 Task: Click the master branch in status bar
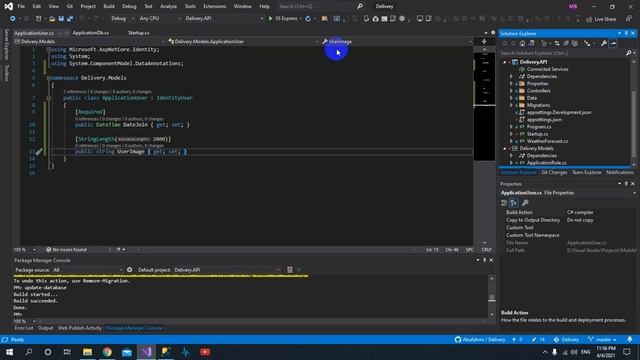(x=602, y=340)
